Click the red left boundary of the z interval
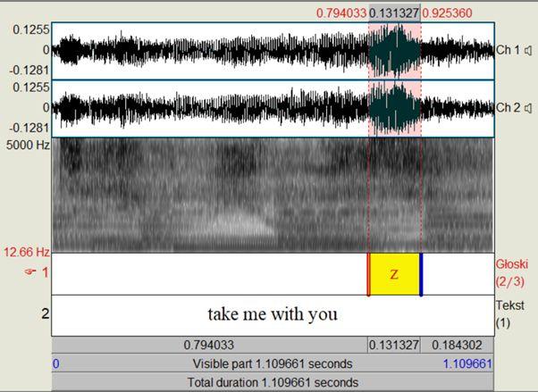Viewport: 538px width, 392px height. tap(368, 274)
